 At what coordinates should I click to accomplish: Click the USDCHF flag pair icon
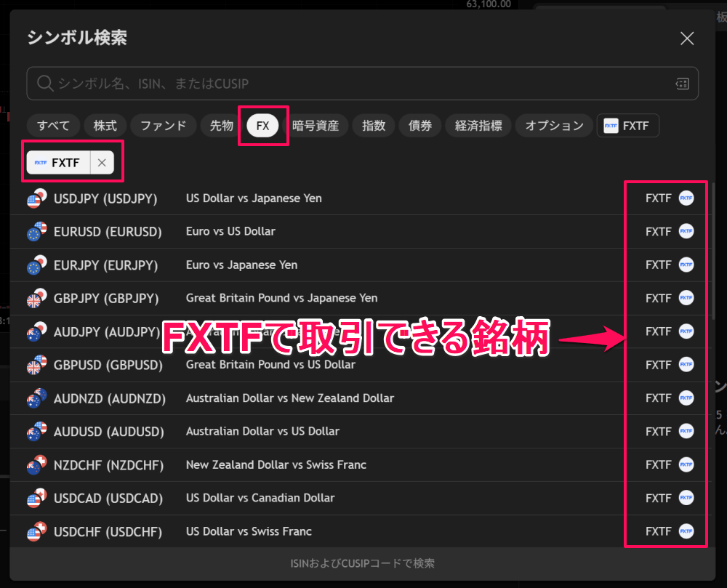coord(36,531)
